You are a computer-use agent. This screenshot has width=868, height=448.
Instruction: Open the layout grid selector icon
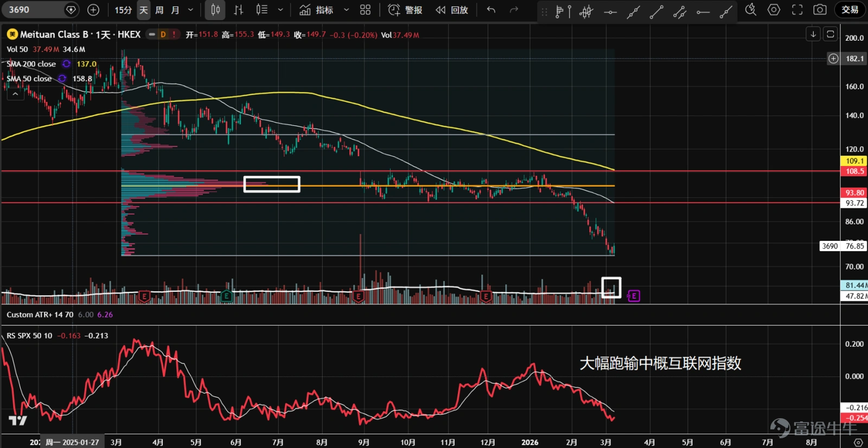[366, 10]
